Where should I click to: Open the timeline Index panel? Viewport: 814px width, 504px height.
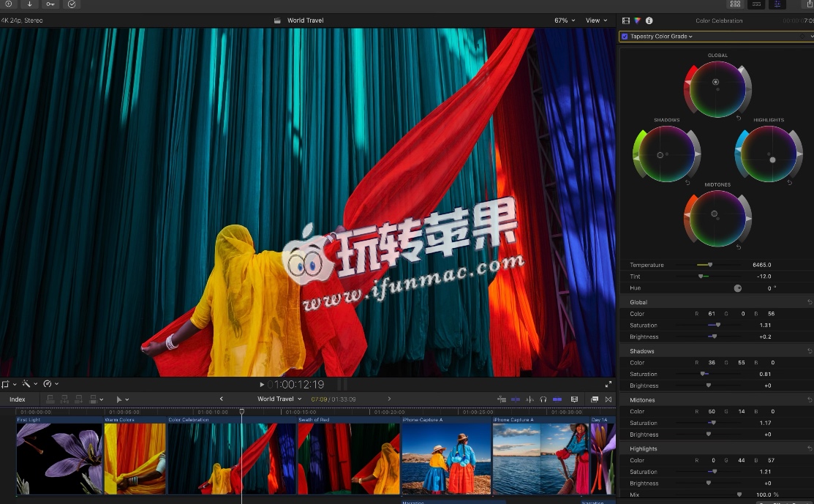18,399
